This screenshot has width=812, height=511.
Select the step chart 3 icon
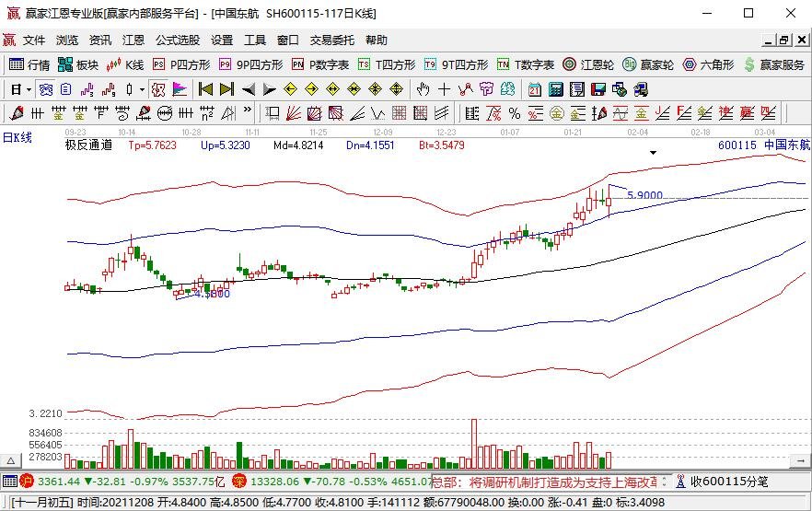(x=87, y=90)
